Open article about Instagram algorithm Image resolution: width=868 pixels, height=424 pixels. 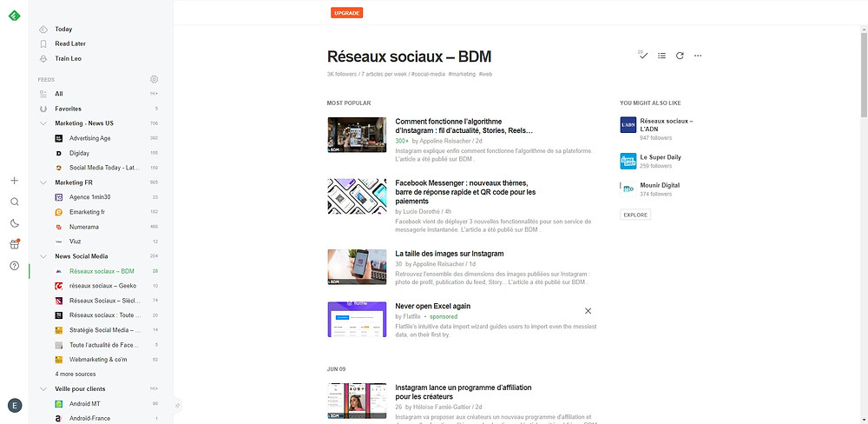pos(464,126)
